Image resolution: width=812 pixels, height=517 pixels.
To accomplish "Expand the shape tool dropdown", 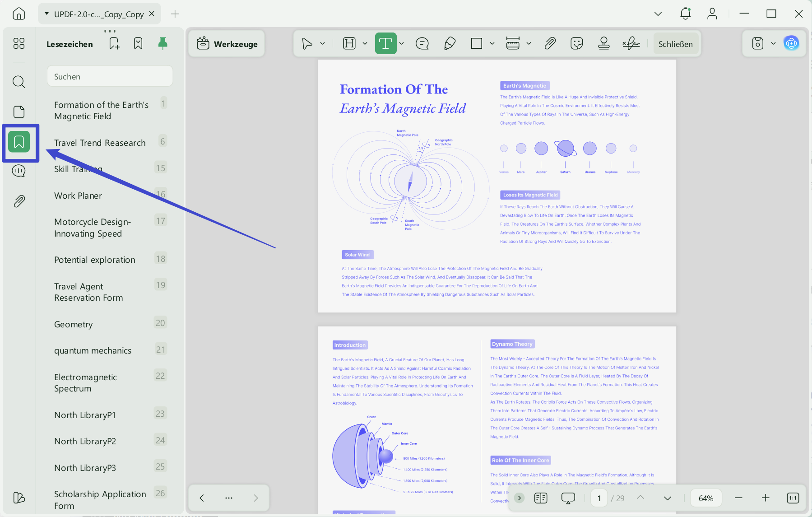I will 492,44.
